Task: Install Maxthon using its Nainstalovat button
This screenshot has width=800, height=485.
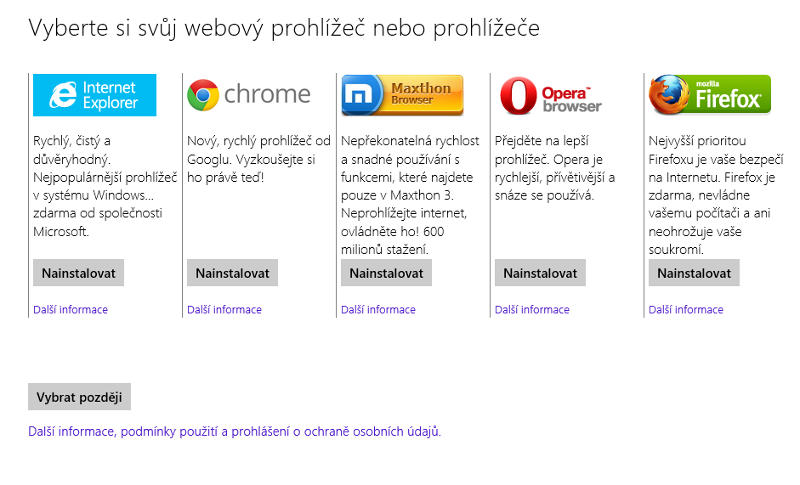Action: 386,273
